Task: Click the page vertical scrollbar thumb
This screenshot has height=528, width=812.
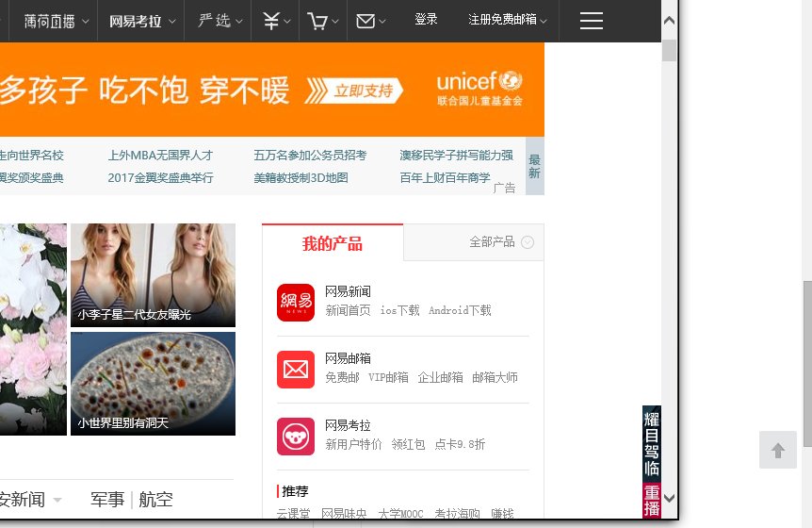Action: [x=669, y=51]
